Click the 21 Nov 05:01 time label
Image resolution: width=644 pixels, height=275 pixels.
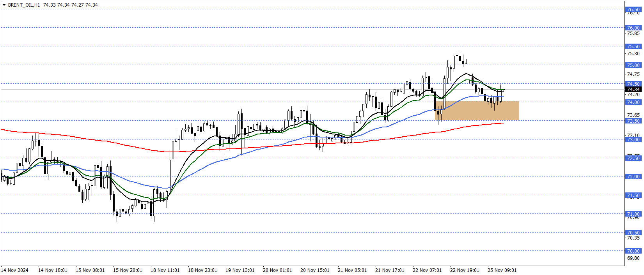pyautogui.click(x=352, y=270)
